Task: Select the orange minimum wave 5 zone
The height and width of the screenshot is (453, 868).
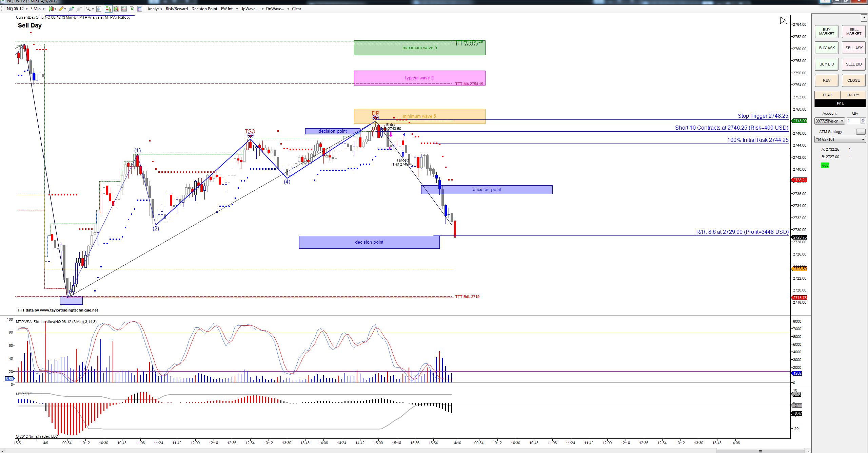Action: [419, 116]
